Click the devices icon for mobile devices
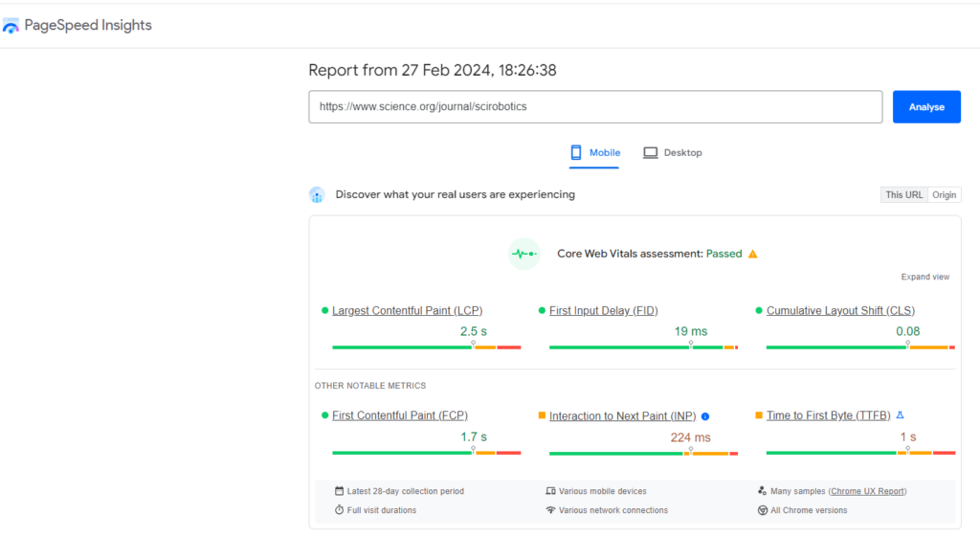The width and height of the screenshot is (980, 537). (550, 491)
